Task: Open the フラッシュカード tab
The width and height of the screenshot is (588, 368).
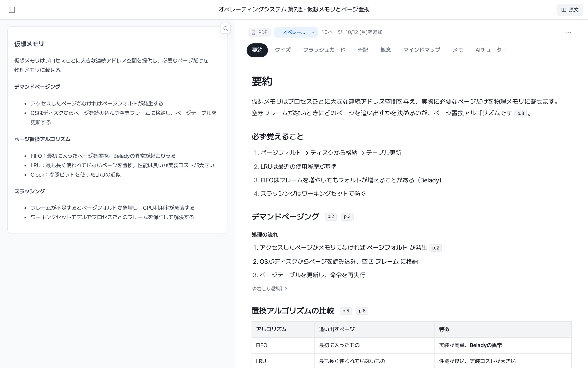Action: tap(324, 50)
